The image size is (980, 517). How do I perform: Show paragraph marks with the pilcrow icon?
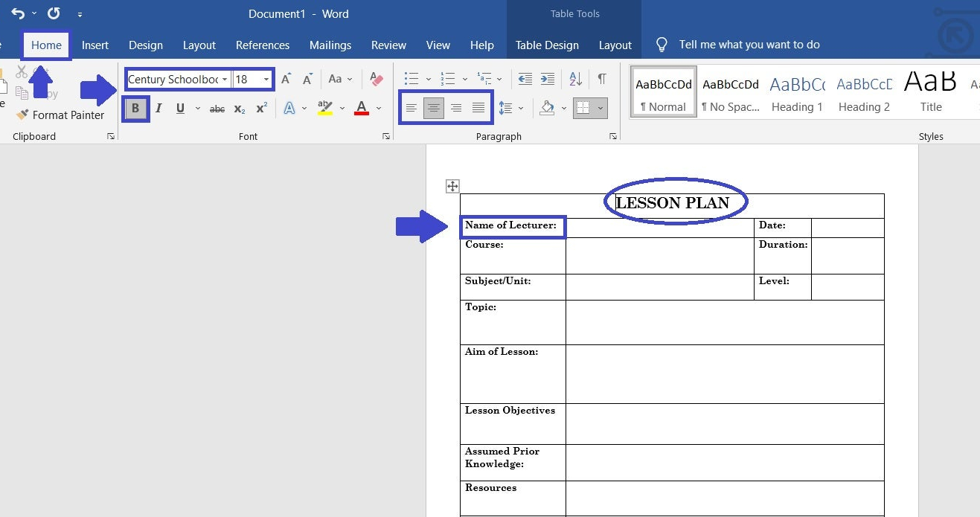click(x=603, y=78)
